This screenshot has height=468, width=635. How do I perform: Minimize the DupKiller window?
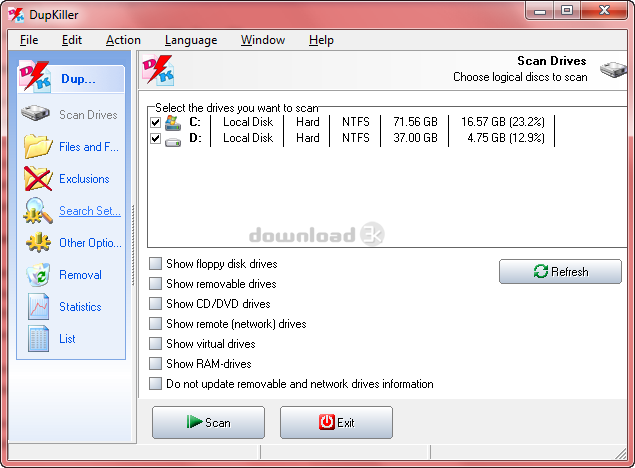[x=540, y=10]
